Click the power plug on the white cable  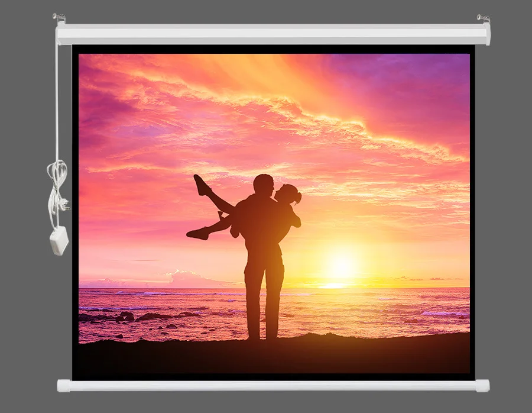(x=64, y=204)
